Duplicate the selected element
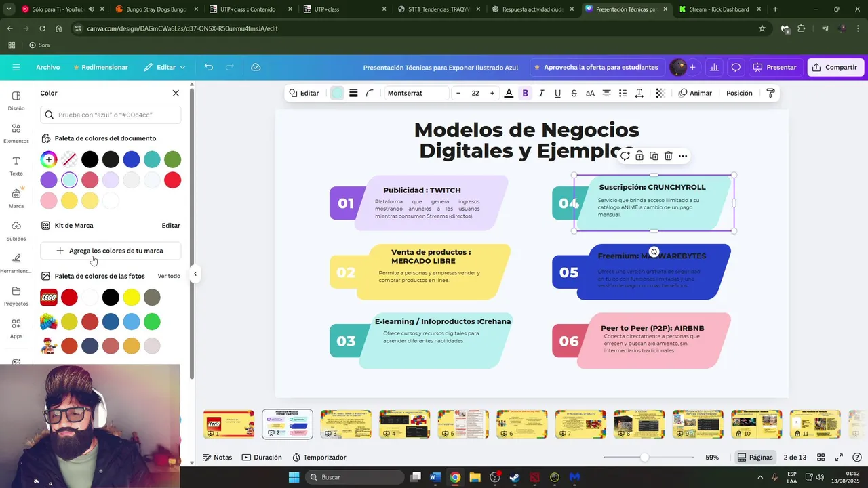The height and width of the screenshot is (488, 868). click(x=654, y=156)
